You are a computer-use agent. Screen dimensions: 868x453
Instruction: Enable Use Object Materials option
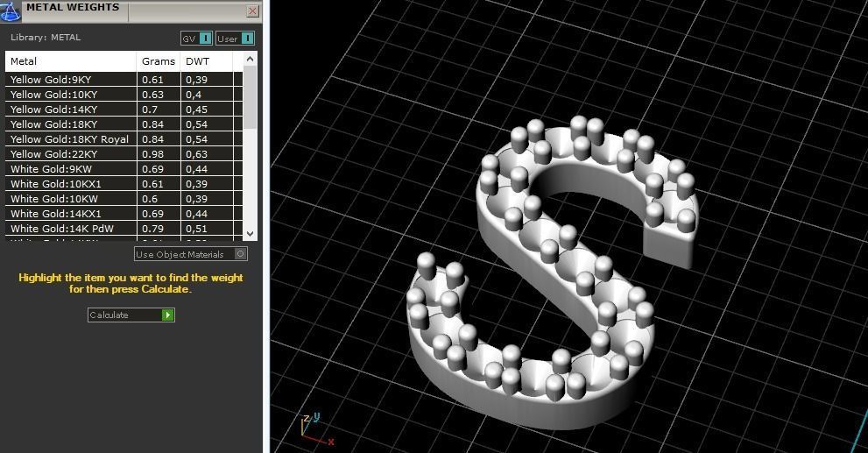(191, 254)
